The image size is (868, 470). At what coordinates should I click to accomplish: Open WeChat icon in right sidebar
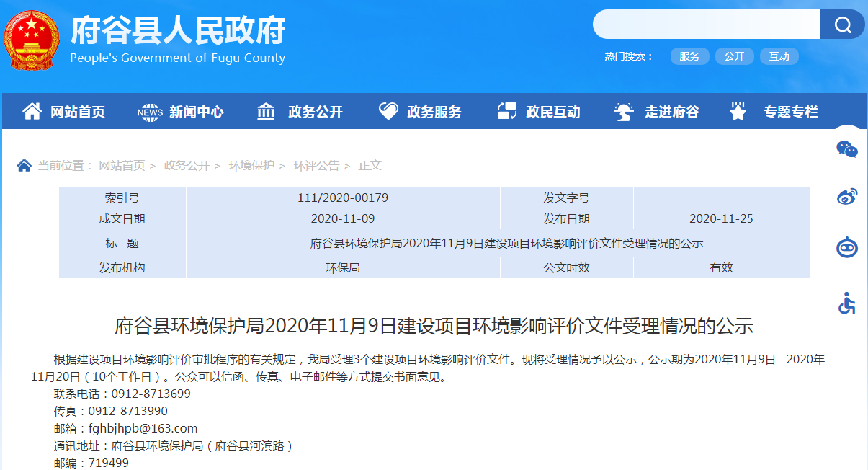[846, 149]
